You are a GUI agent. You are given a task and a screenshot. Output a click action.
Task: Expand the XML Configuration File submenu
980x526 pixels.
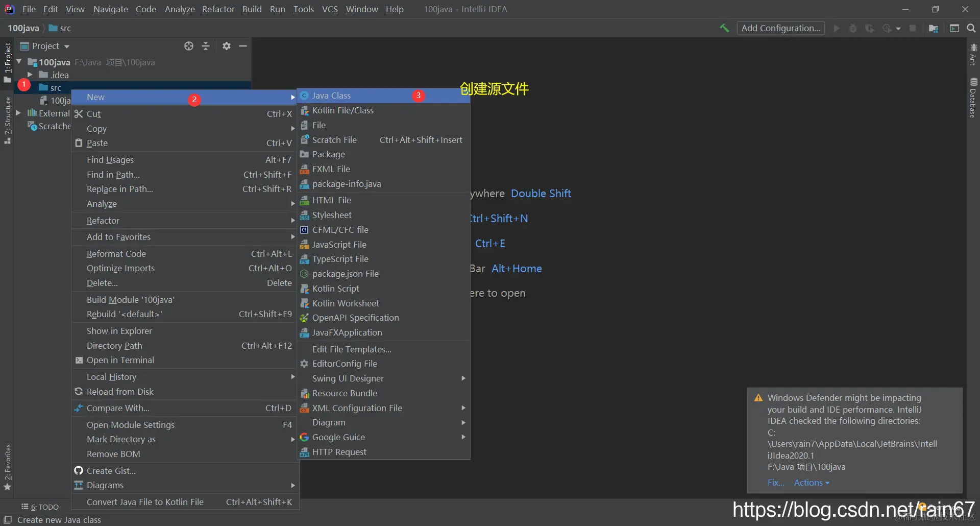[384, 408]
